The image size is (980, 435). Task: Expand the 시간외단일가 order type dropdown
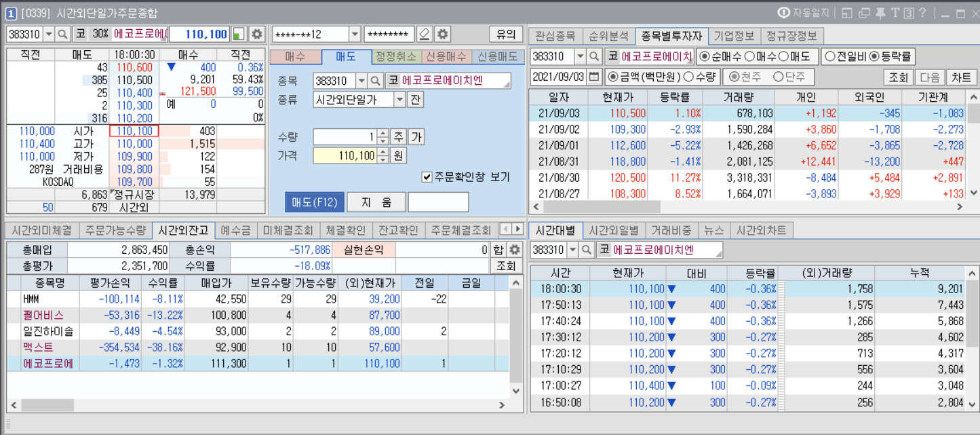coord(399,100)
